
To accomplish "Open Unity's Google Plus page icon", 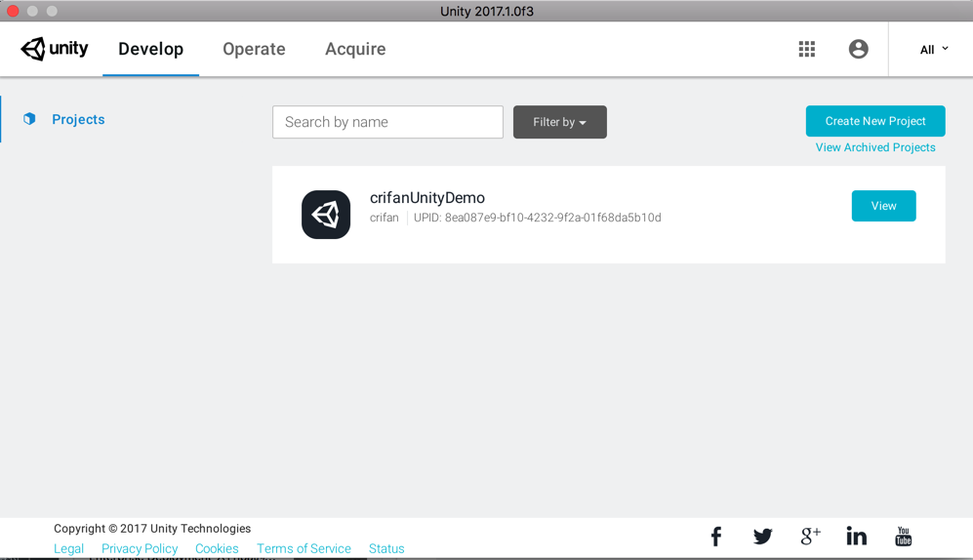I will tap(810, 537).
